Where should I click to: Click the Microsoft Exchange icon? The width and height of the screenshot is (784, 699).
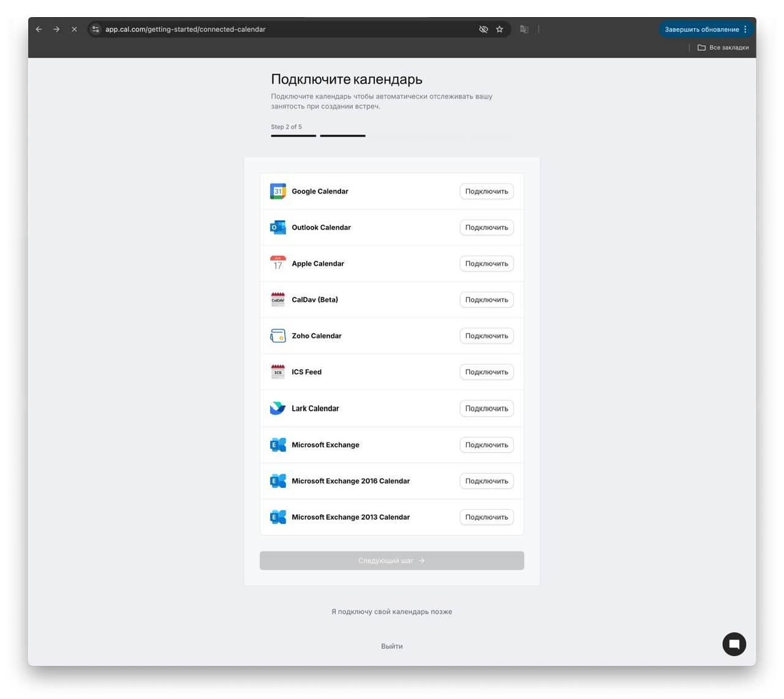click(x=278, y=445)
